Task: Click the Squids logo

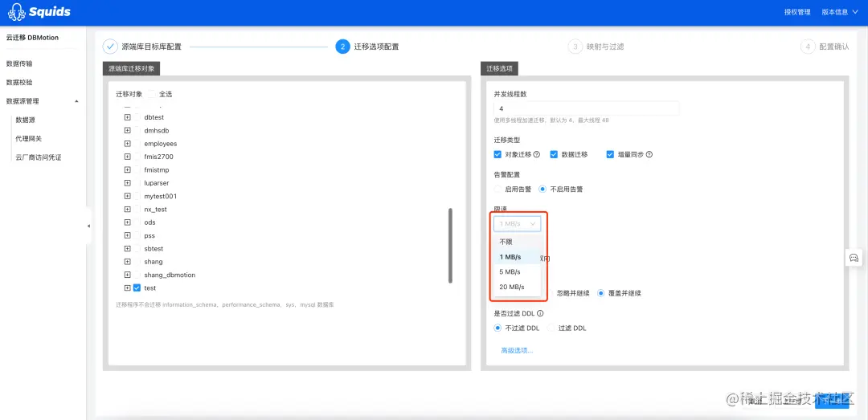Action: (x=40, y=11)
